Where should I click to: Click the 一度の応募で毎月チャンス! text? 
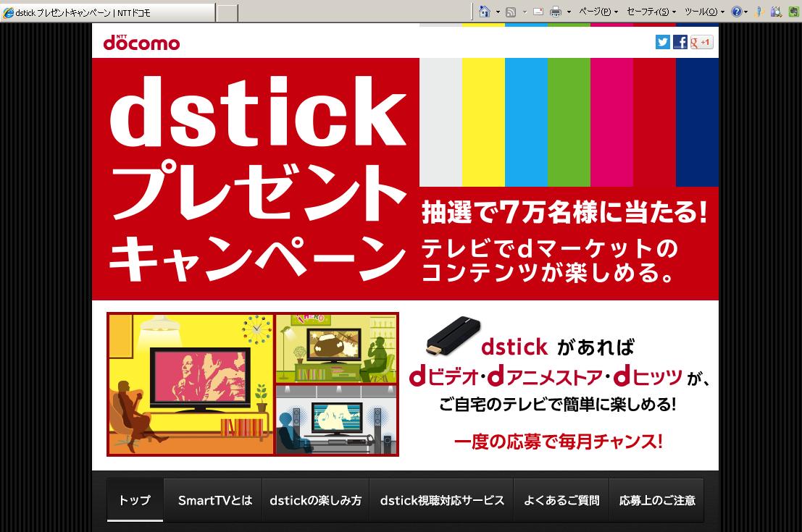pos(558,441)
